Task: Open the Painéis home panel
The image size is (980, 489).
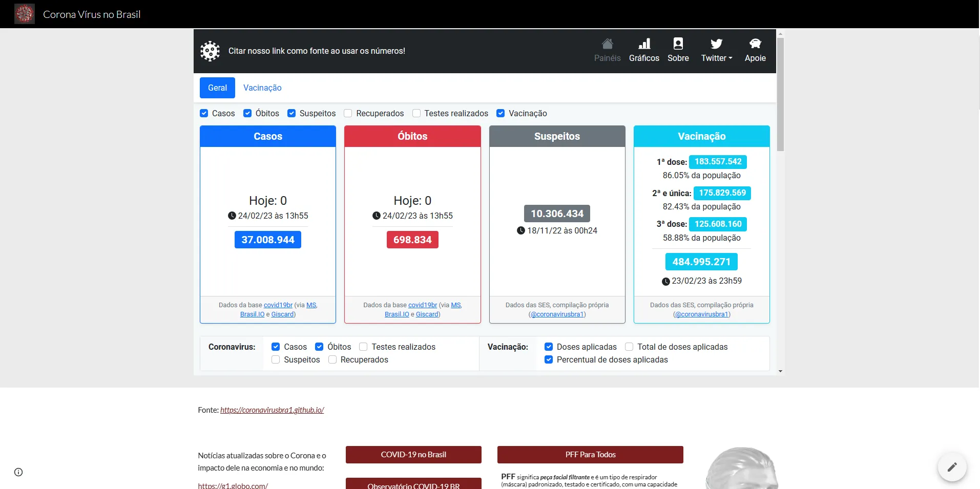Action: coord(607,50)
